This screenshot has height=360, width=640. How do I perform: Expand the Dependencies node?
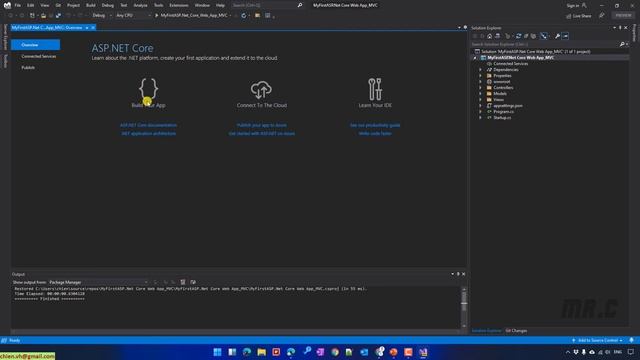tap(480, 70)
